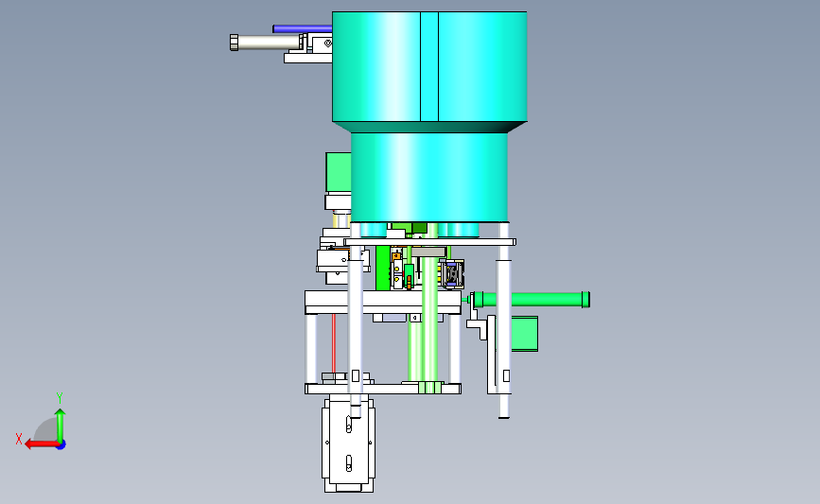Image resolution: width=820 pixels, height=504 pixels.
Task: Click the red X label on triad
Action: click(x=19, y=439)
